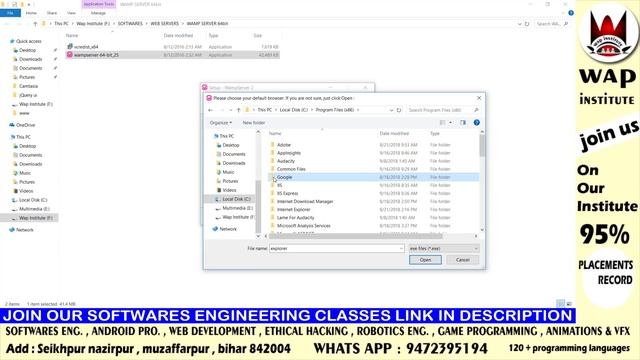Refresh the Explorer address bar
Image resolution: width=640 pixels, height=360 pixels.
coord(527,24)
